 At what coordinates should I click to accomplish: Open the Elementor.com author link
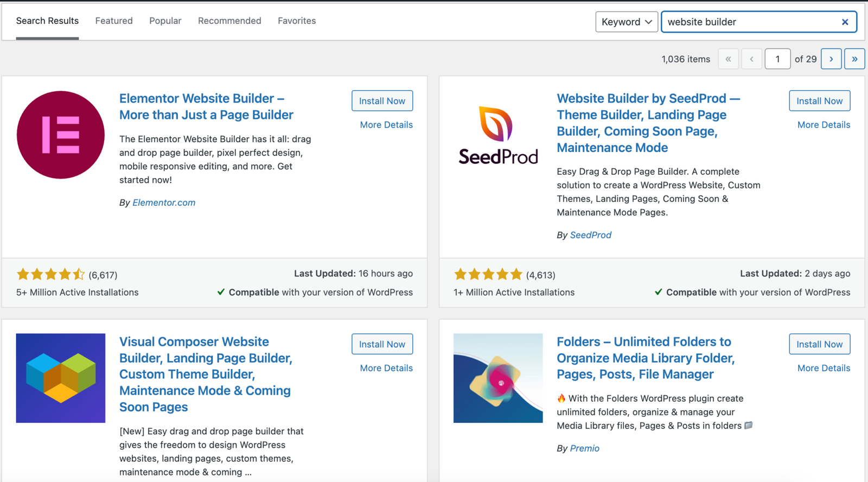click(x=164, y=202)
